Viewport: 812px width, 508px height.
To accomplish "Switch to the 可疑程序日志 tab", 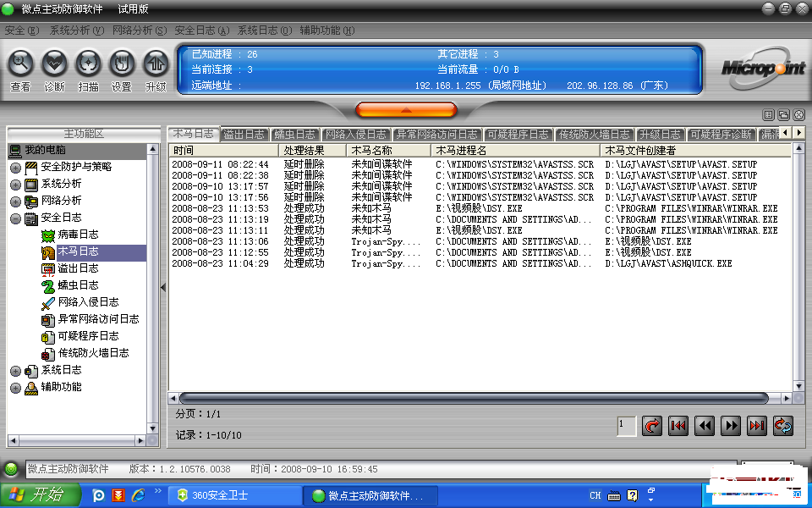I will pyautogui.click(x=518, y=135).
